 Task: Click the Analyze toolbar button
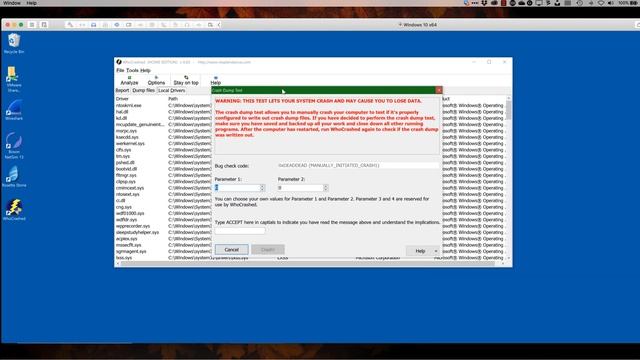click(129, 80)
